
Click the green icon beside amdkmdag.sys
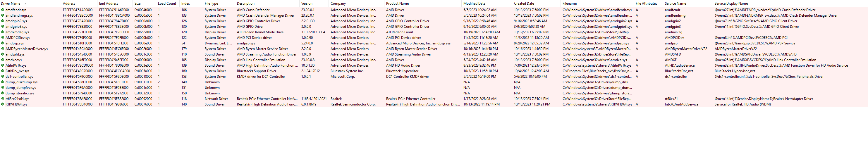tap(3, 32)
